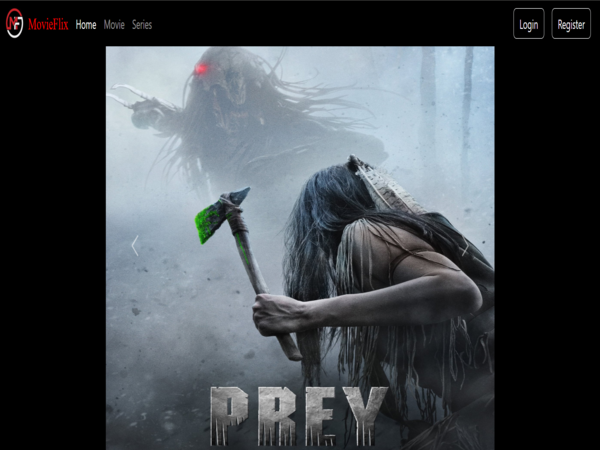Click the Login button
This screenshot has width=600, height=450.
pos(528,24)
